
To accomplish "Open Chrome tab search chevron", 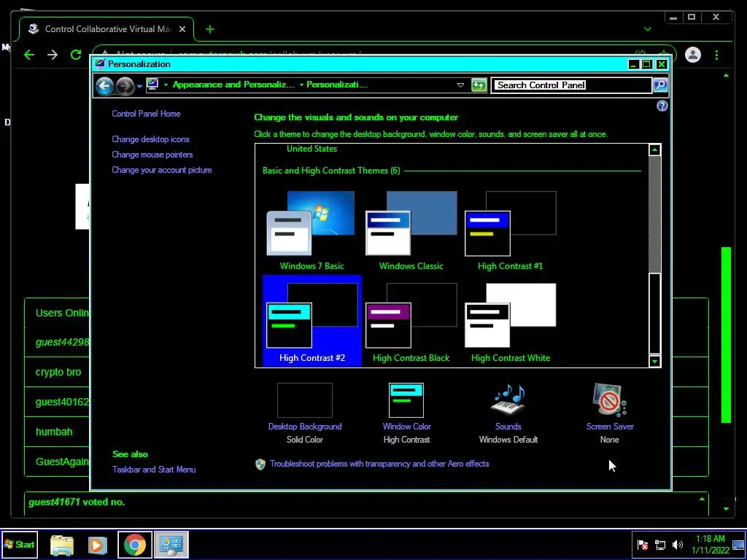I will pos(648,29).
